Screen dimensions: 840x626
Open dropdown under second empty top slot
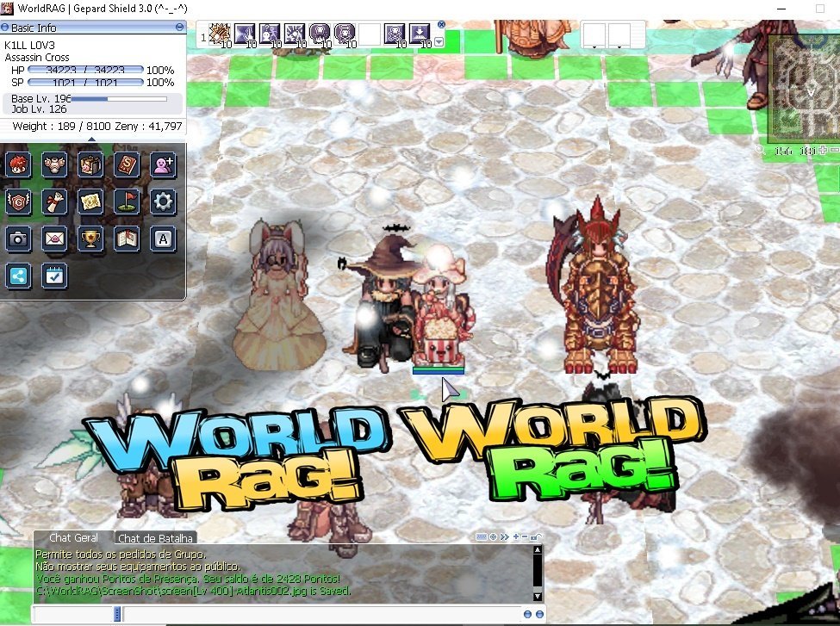click(x=619, y=46)
